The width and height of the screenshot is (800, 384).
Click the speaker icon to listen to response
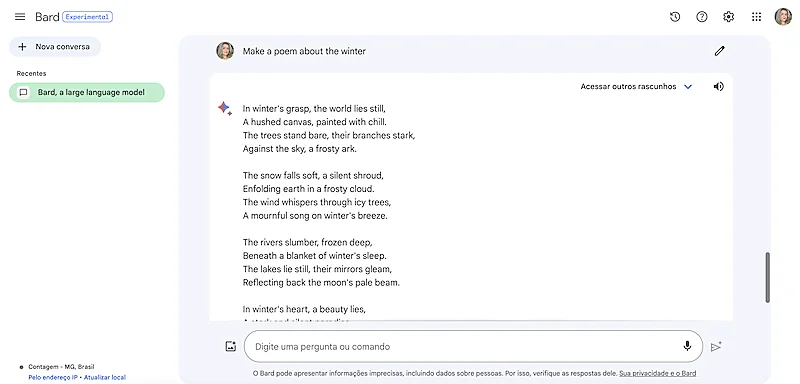(718, 87)
